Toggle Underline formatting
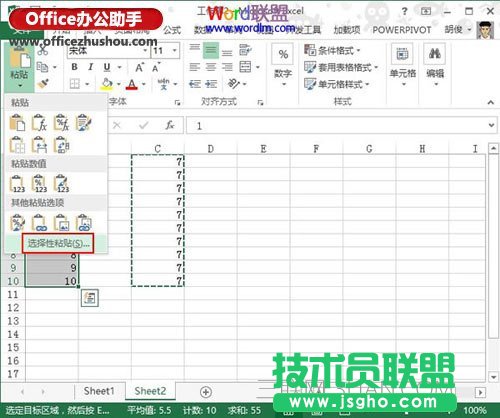Image resolution: width=500 pixels, height=418 pixels. pyautogui.click(x=107, y=67)
